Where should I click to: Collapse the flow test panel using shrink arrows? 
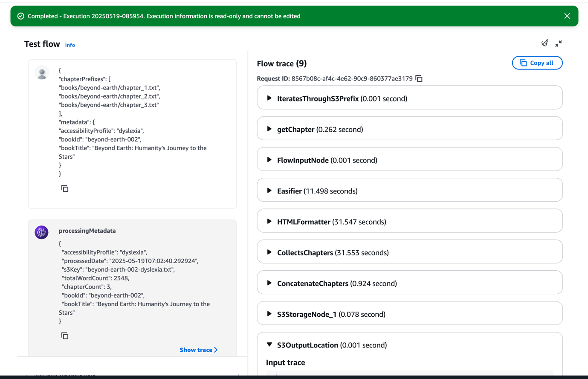559,43
